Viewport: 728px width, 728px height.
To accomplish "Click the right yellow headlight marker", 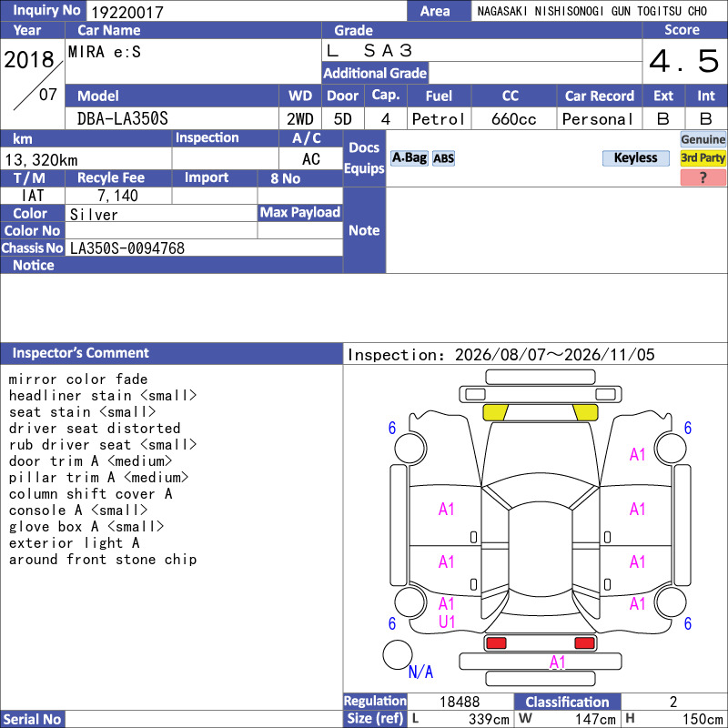I will [585, 412].
